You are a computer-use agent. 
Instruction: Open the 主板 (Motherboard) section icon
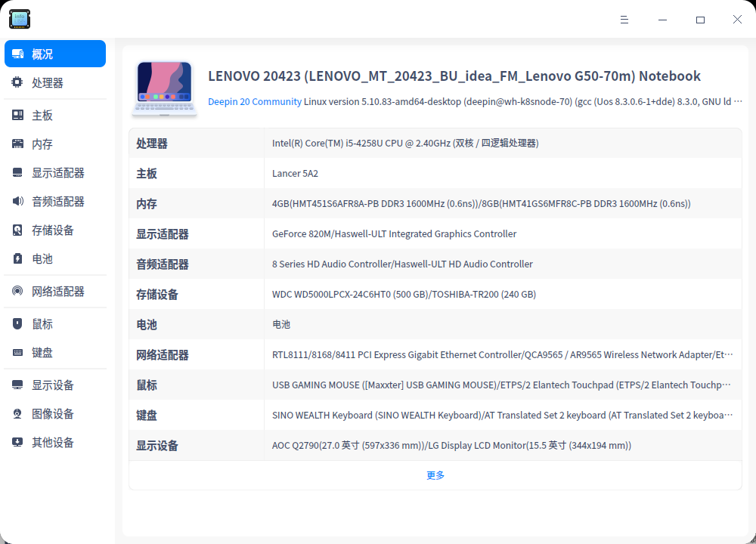click(17, 114)
